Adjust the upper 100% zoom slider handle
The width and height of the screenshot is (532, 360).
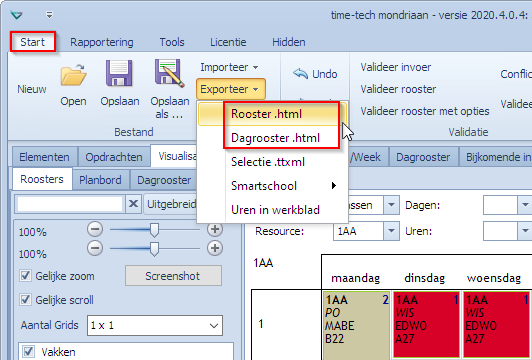point(154,230)
